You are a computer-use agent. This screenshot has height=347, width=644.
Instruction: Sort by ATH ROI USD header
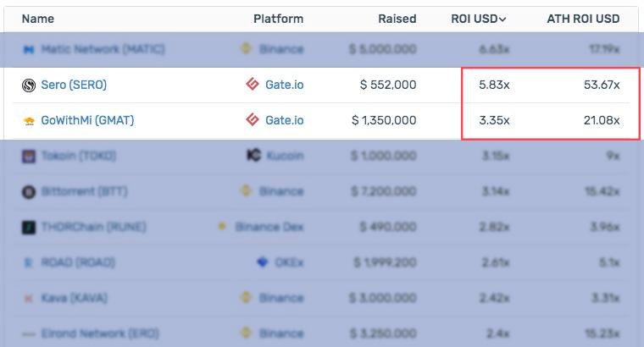[583, 19]
